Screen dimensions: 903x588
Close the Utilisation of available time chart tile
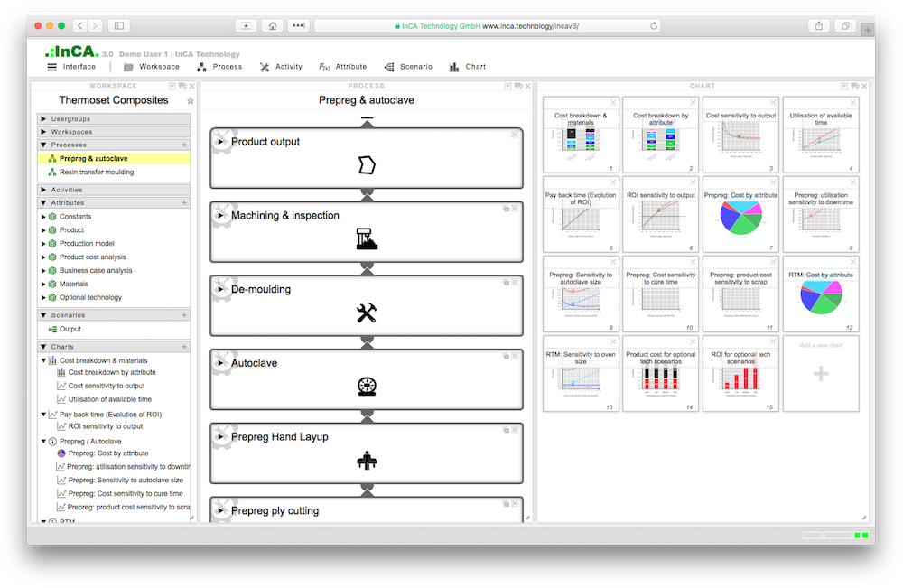pos(853,102)
